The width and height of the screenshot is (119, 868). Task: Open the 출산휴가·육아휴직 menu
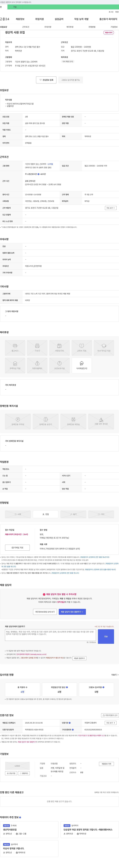(108, 19)
